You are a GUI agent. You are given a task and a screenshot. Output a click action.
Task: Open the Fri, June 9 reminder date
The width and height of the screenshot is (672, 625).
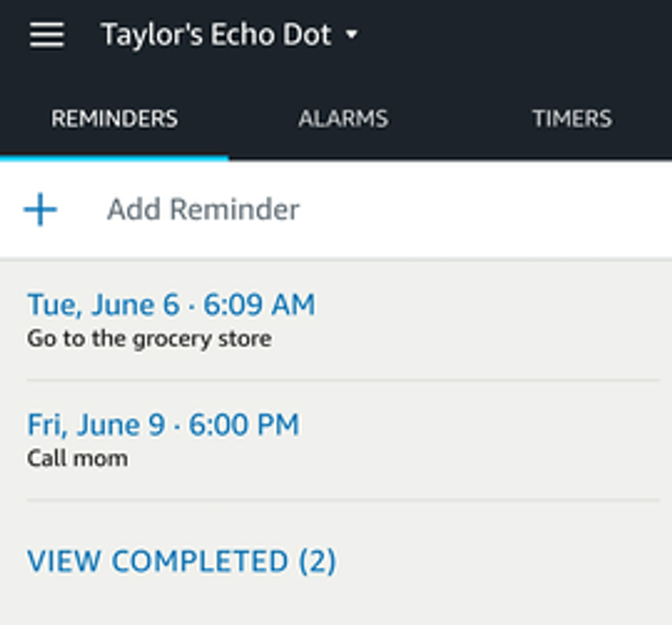click(95, 424)
